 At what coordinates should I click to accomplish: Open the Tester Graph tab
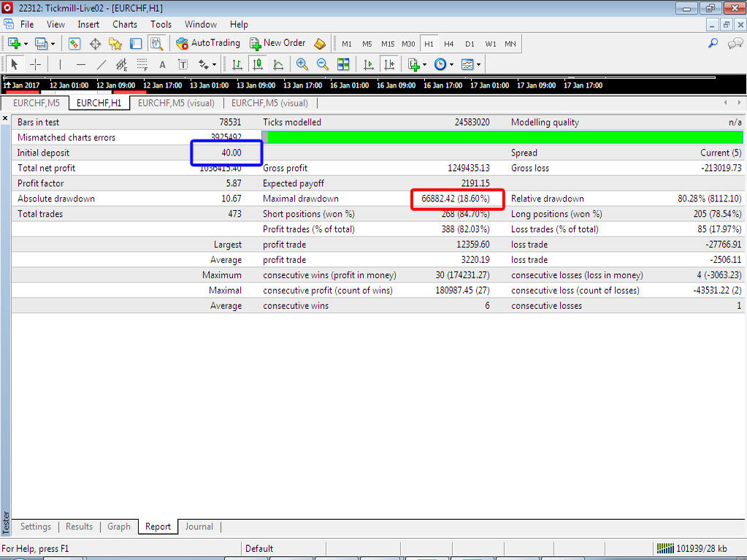pos(118,526)
